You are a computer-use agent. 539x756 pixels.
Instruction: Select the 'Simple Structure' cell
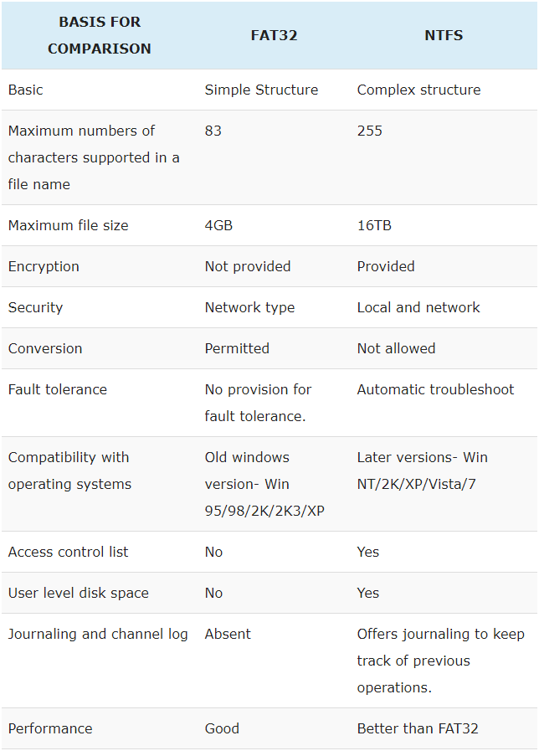point(261,90)
